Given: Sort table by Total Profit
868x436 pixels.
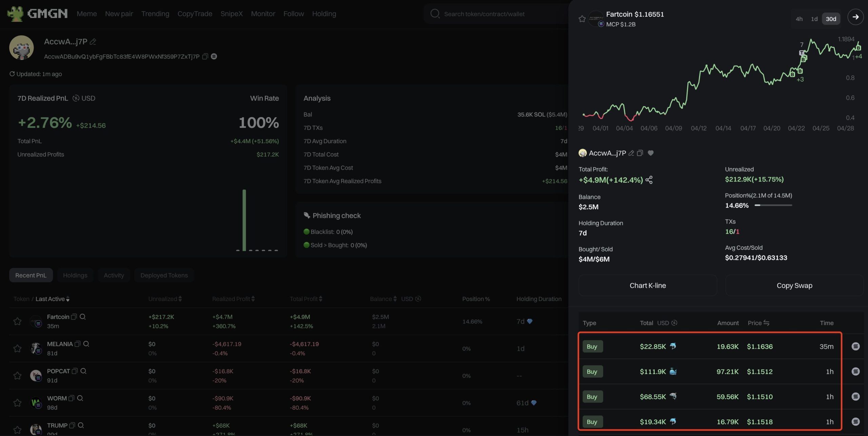Looking at the screenshot, I should 306,299.
